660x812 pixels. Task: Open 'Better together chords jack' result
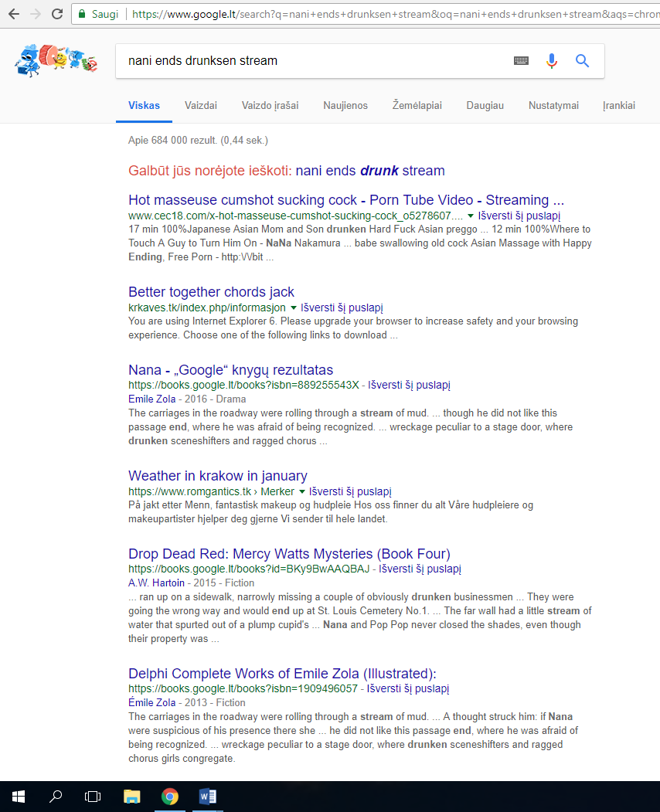click(211, 291)
